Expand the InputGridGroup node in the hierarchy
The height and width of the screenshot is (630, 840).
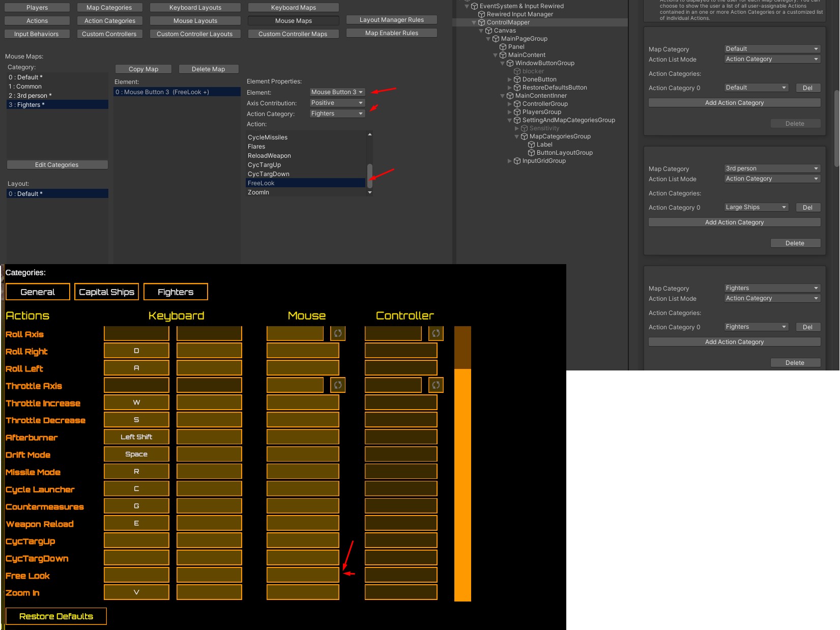(x=510, y=161)
